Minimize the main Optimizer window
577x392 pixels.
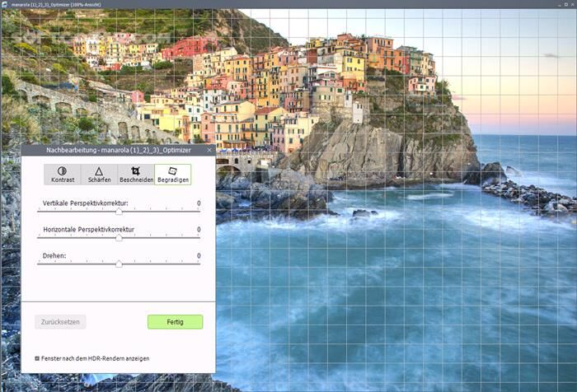coord(559,4)
